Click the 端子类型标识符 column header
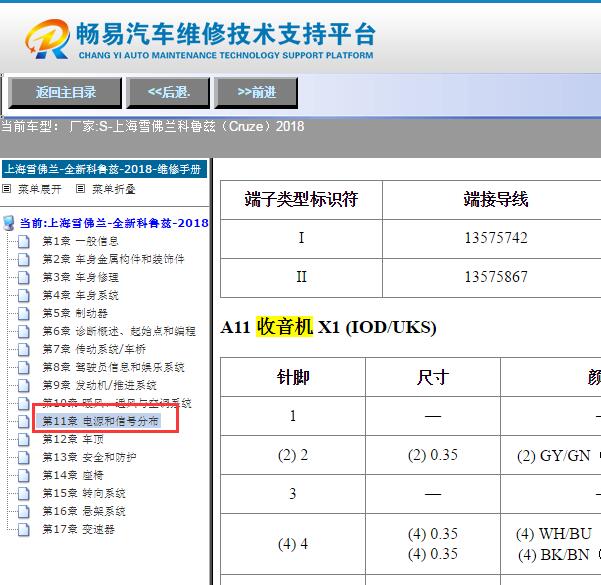This screenshot has width=601, height=585. click(301, 199)
